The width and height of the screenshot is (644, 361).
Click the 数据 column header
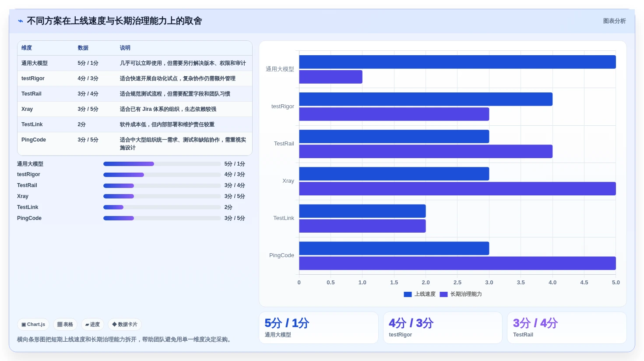(x=83, y=48)
